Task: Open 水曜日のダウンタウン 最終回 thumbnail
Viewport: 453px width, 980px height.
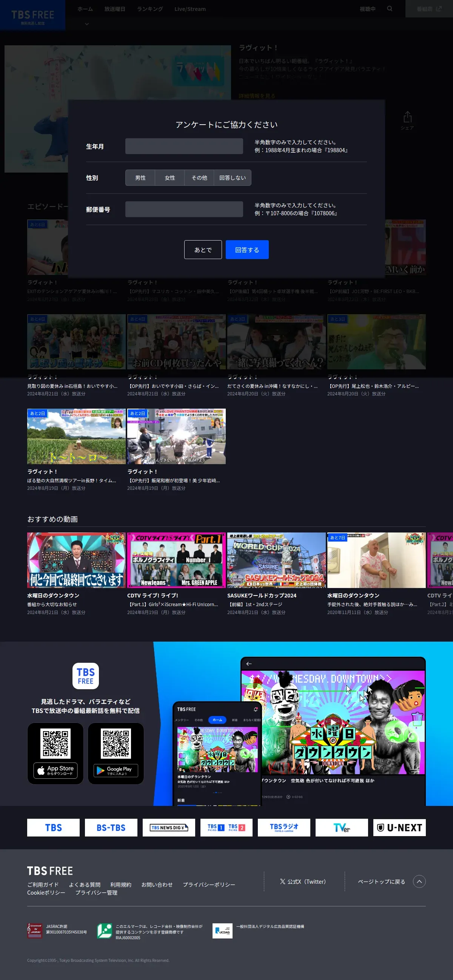Action: [76, 560]
